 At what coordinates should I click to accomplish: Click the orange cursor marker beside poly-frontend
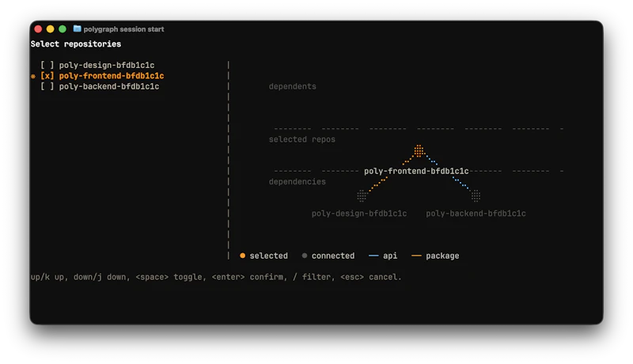point(33,76)
